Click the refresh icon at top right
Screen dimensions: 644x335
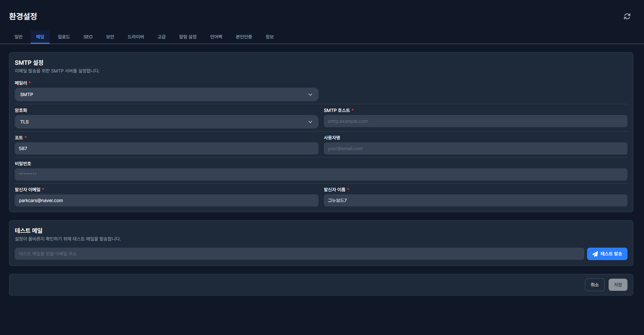click(627, 17)
